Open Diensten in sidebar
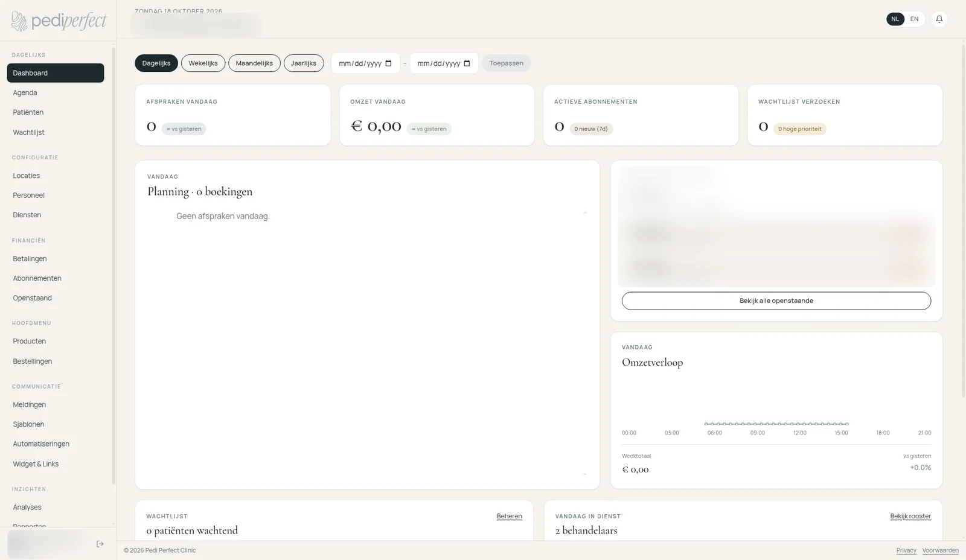This screenshot has width=966, height=560. click(56, 215)
